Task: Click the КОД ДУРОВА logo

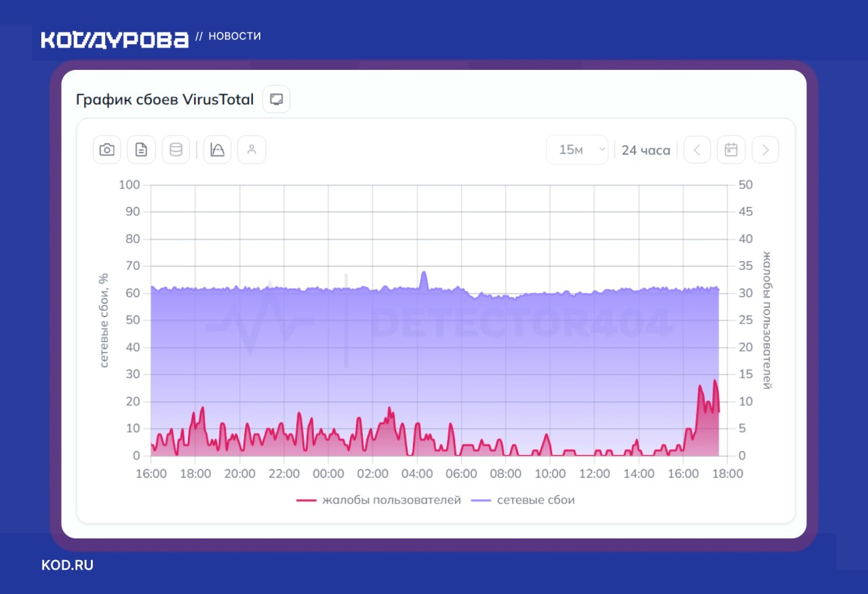Action: [x=115, y=39]
